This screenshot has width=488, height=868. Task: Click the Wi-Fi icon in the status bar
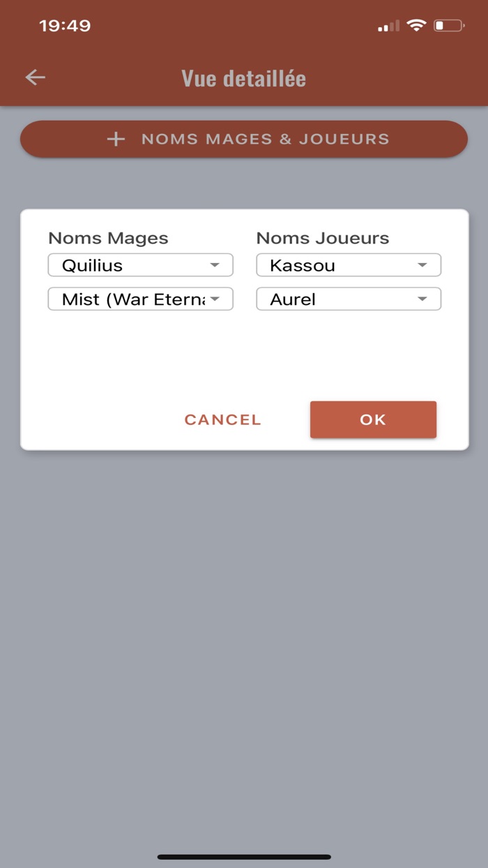point(415,25)
